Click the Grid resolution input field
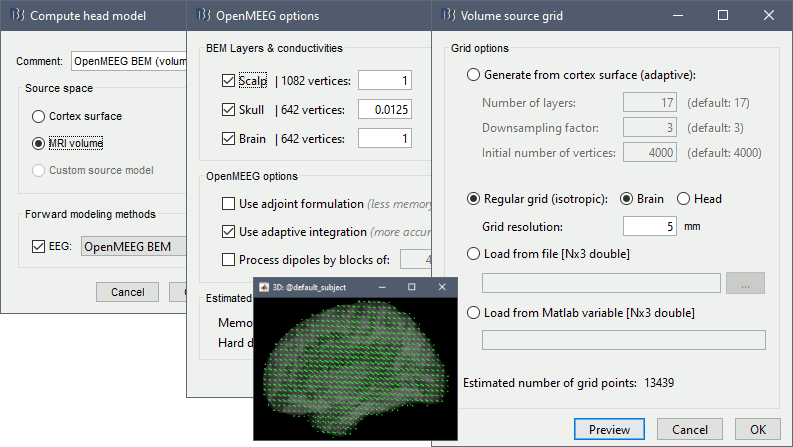Viewport: 793px width, 447px height. (x=649, y=226)
